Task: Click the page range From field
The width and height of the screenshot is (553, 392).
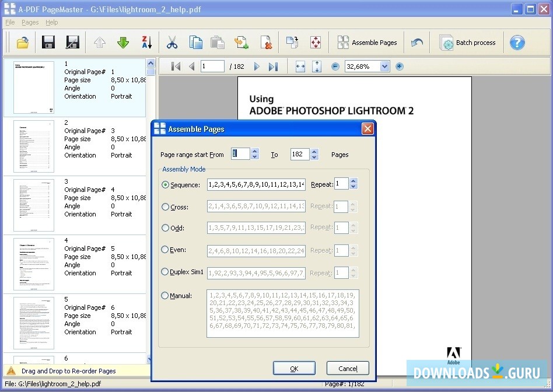Action: point(240,154)
